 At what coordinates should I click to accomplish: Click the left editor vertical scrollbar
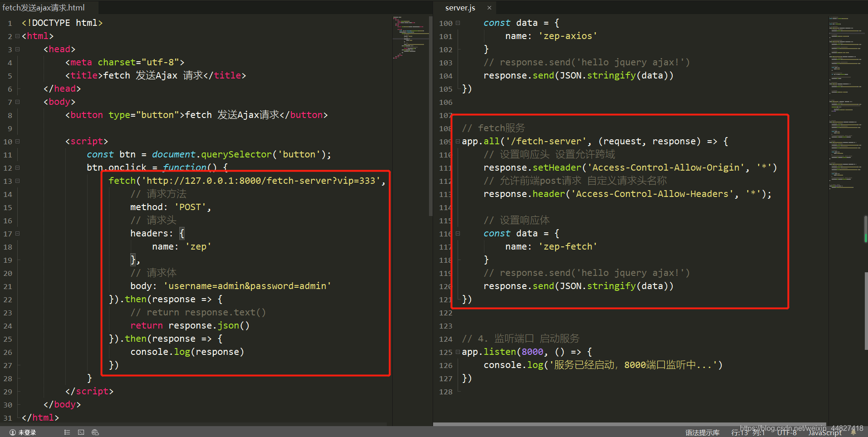point(430,116)
